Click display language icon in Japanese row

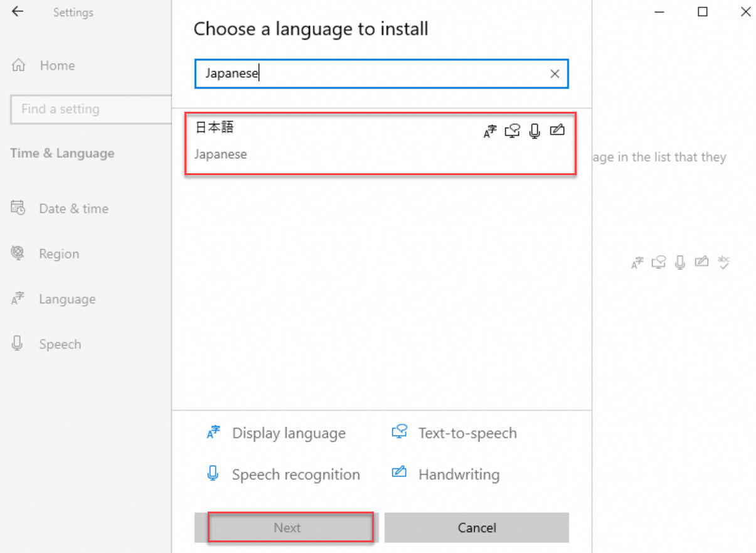pyautogui.click(x=490, y=131)
